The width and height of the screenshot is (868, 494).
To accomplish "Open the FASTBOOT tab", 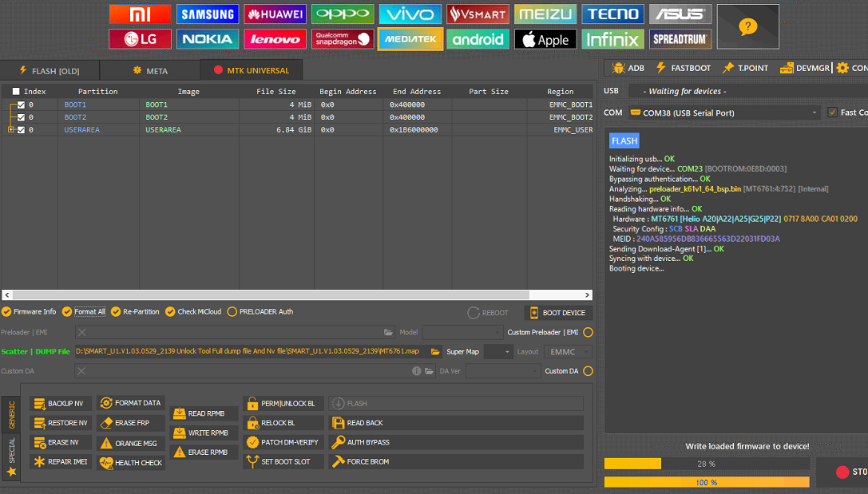I will pyautogui.click(x=683, y=68).
